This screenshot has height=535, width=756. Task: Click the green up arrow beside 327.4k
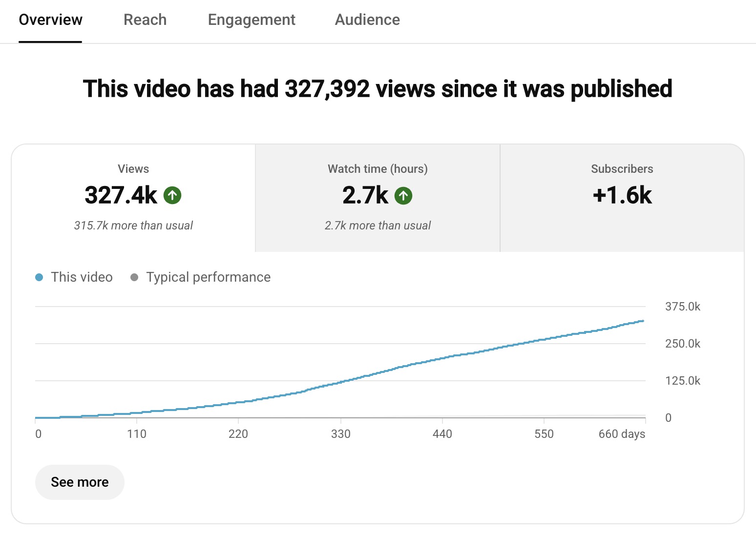[x=172, y=196]
